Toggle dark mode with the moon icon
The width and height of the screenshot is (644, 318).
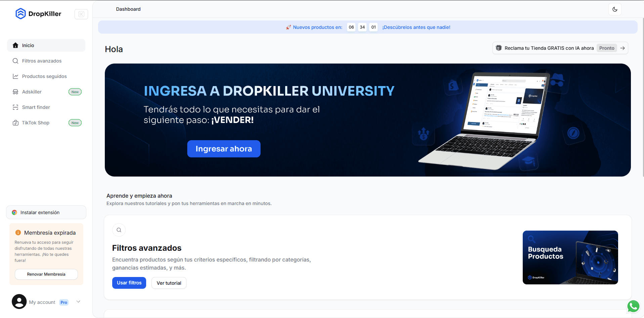(x=615, y=9)
